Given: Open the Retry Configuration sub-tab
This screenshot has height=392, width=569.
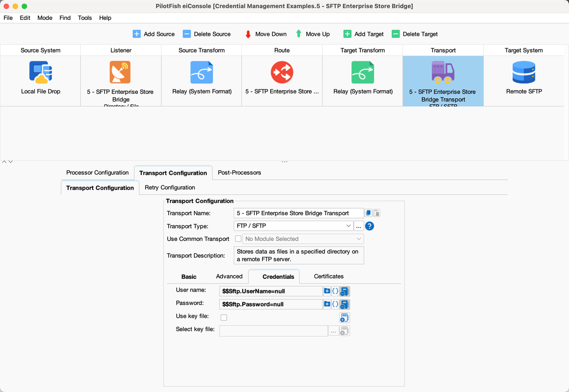Looking at the screenshot, I should (170, 187).
